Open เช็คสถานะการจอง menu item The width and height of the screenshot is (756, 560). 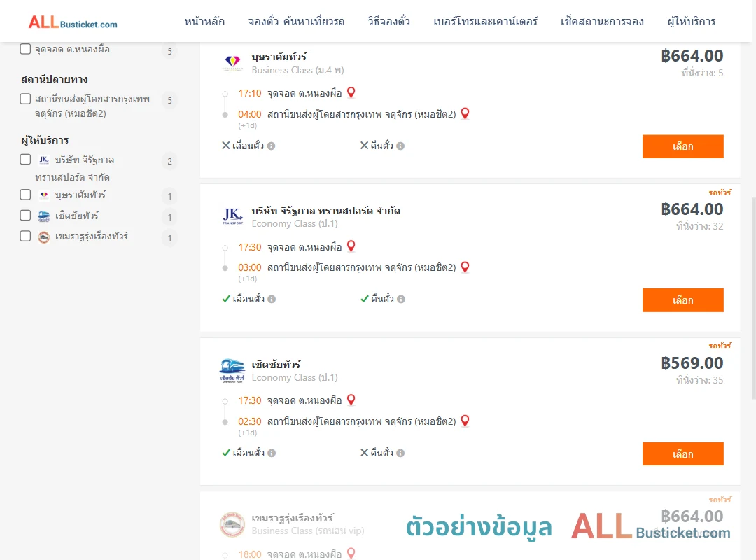[602, 21]
